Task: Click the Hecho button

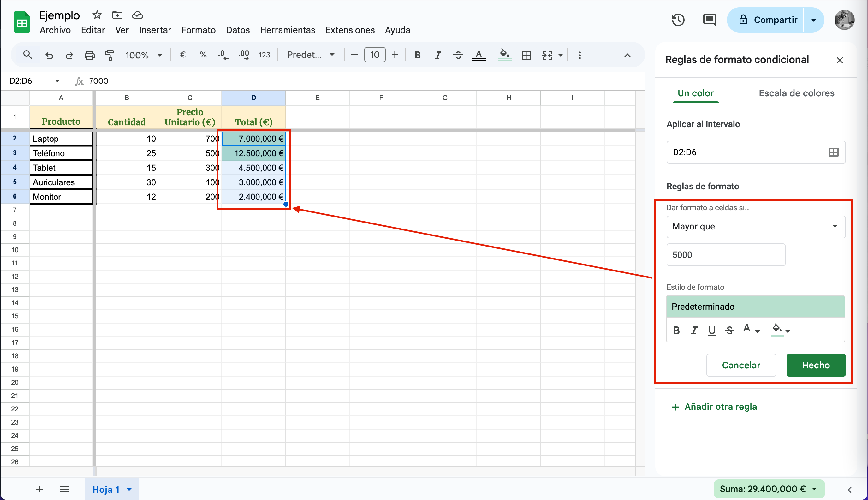Action: point(816,365)
